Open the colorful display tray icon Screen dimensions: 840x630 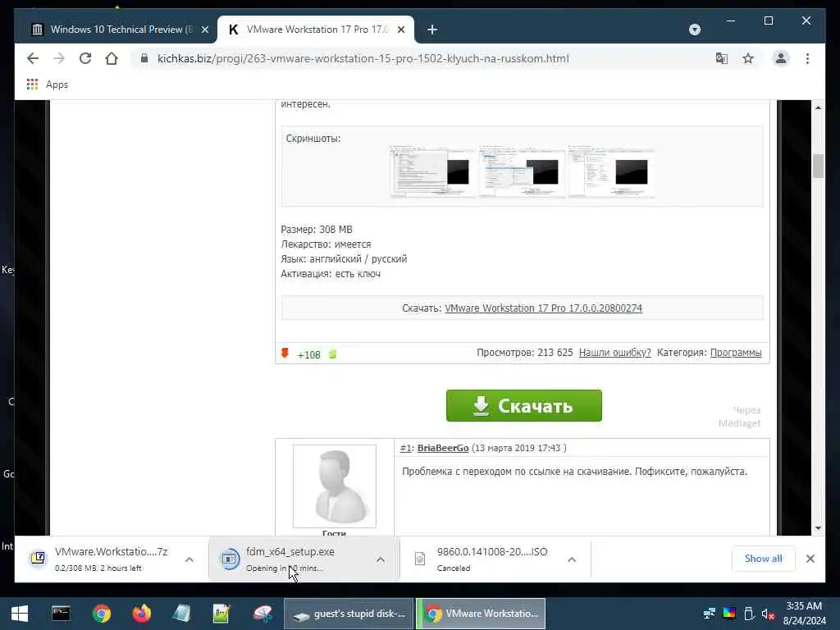(x=729, y=614)
